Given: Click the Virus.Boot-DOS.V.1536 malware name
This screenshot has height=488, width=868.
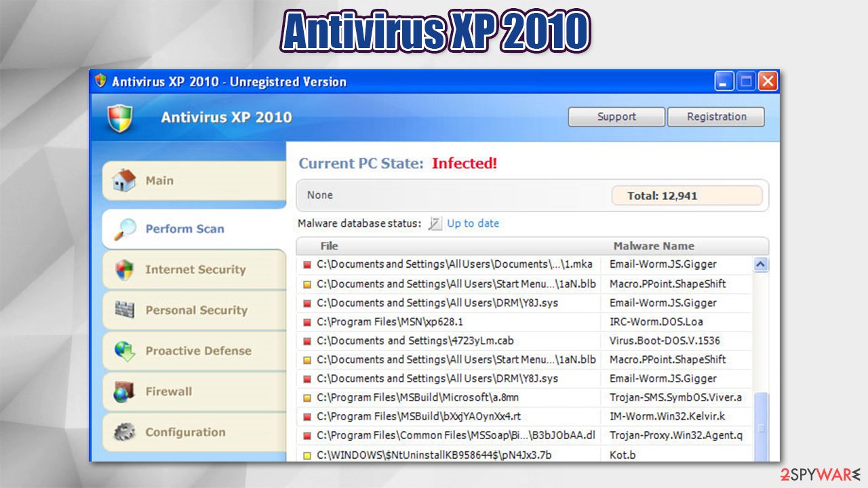Looking at the screenshot, I should (x=665, y=341).
